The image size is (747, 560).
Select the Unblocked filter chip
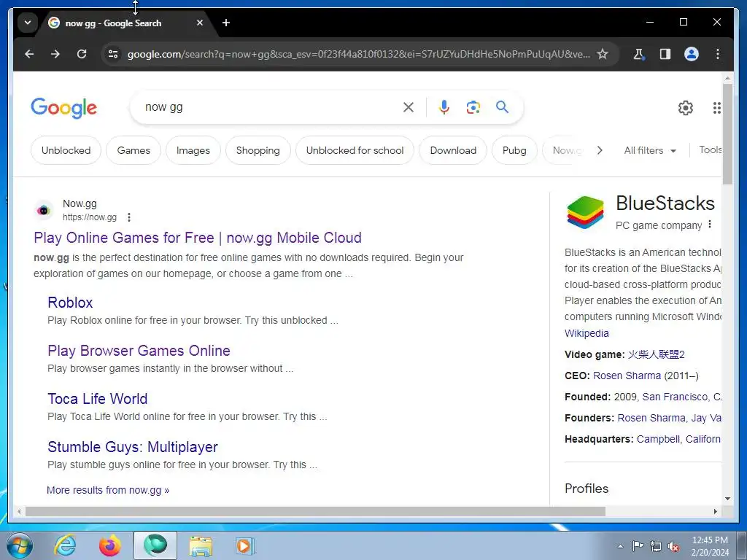(x=66, y=150)
